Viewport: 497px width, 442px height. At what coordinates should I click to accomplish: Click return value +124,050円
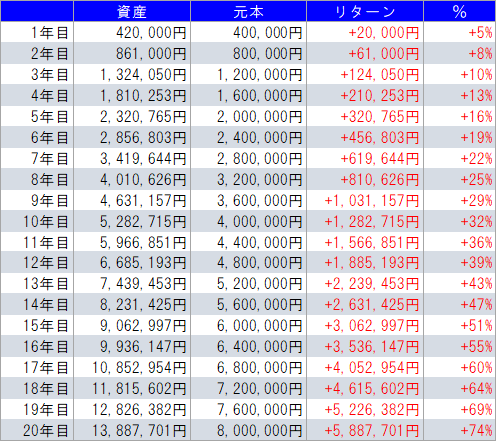pyautogui.click(x=380, y=74)
